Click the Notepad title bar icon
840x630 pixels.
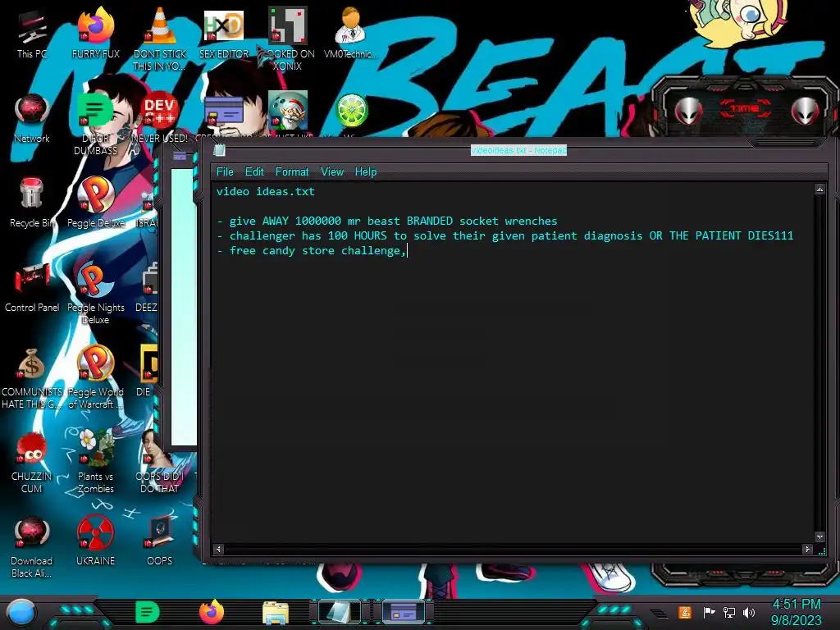[219, 151]
